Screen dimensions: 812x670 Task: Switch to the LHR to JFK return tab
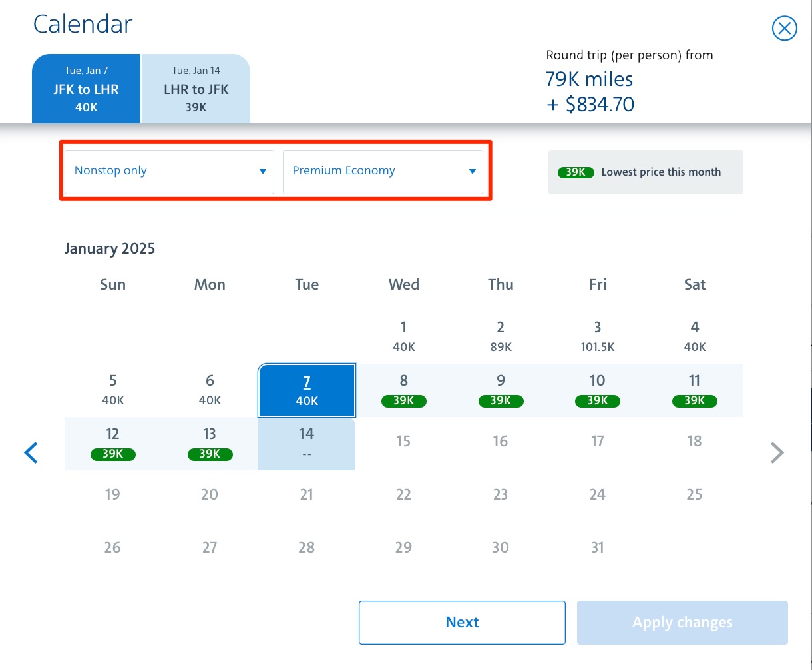point(196,89)
